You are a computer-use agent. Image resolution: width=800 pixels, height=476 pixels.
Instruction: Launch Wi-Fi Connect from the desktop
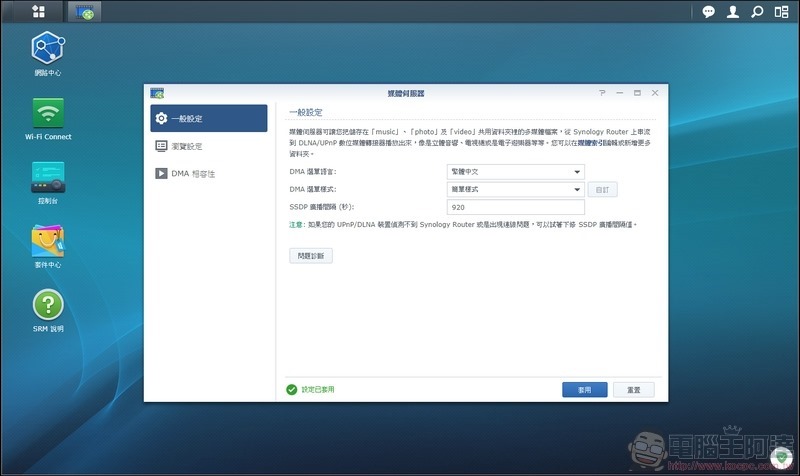(47, 113)
